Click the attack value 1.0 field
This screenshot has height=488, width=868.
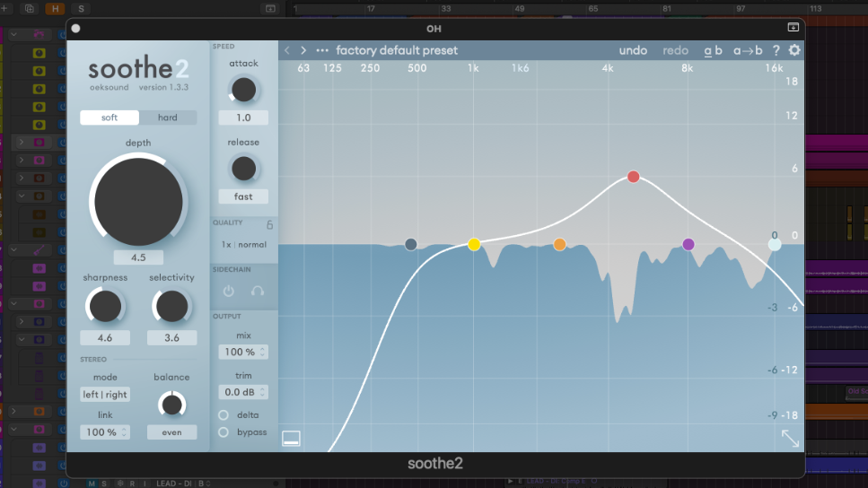coord(243,118)
